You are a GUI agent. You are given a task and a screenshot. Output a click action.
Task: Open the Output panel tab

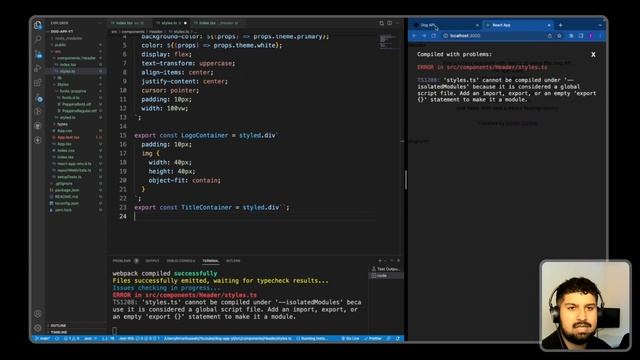coord(152,261)
